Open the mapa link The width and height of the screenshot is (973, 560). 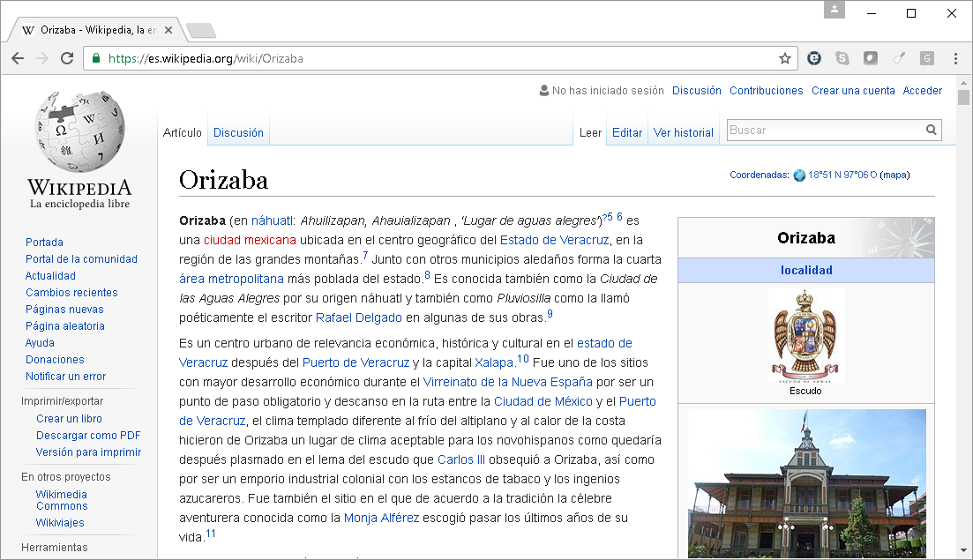[894, 175]
